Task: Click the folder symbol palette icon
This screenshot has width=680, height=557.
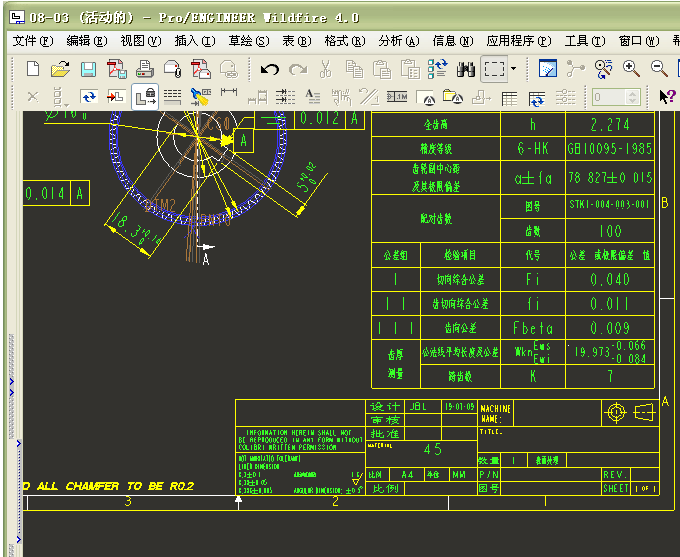Action: [453, 97]
